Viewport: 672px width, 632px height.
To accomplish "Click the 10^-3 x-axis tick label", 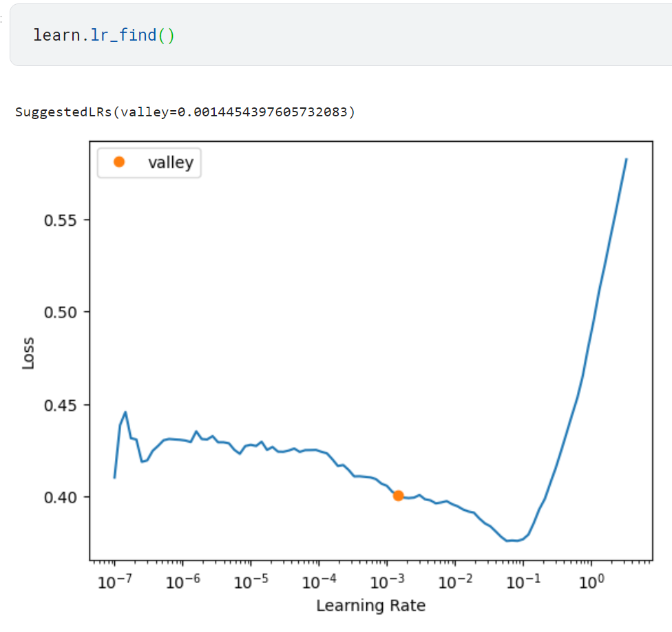I will [388, 582].
